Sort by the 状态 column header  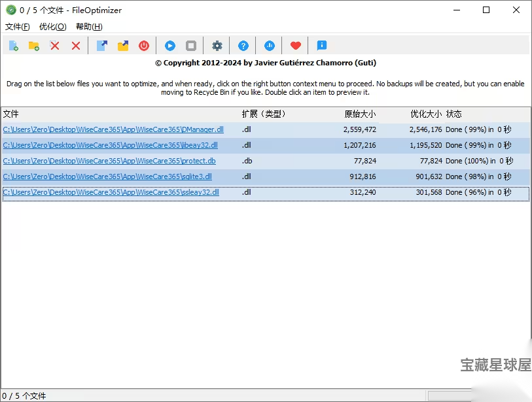coord(454,114)
